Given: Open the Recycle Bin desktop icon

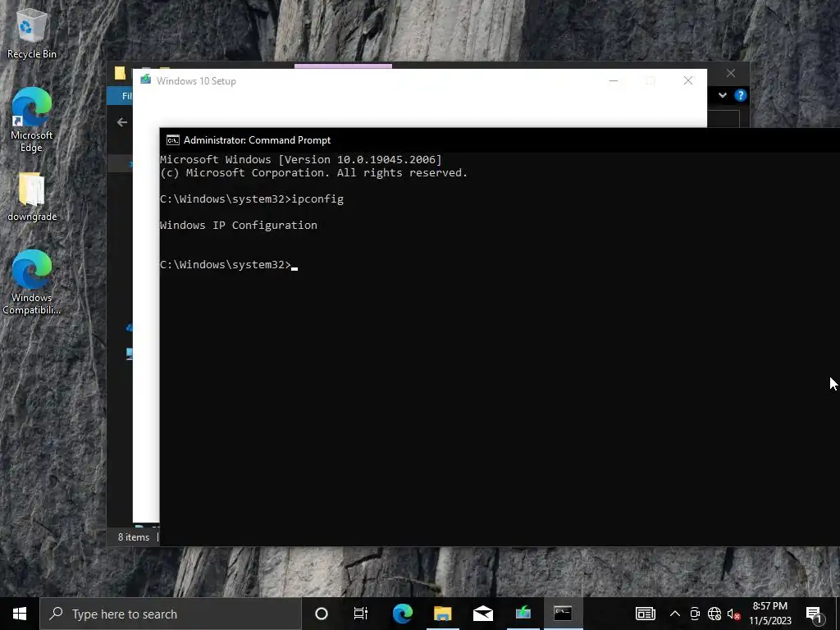Looking at the screenshot, I should [x=31, y=33].
